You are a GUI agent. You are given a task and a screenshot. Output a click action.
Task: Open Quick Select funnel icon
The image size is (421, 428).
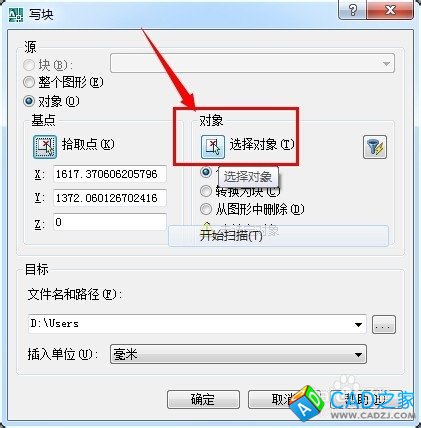(x=375, y=147)
